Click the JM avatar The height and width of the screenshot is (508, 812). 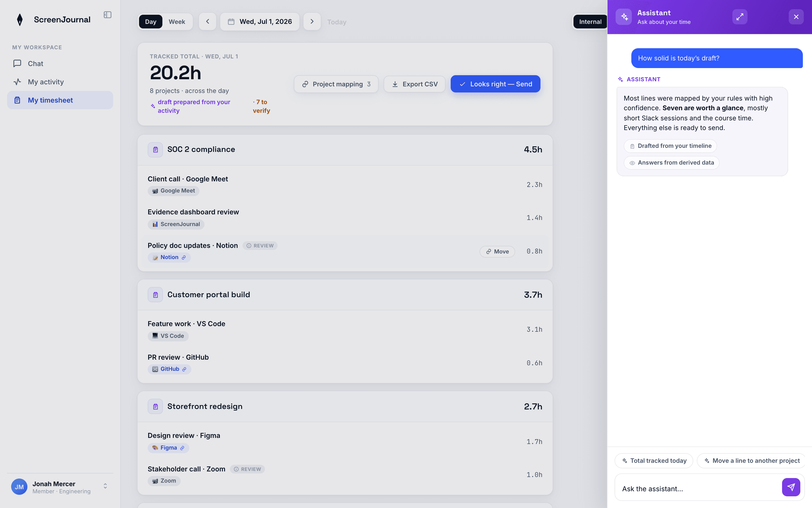[x=19, y=487]
